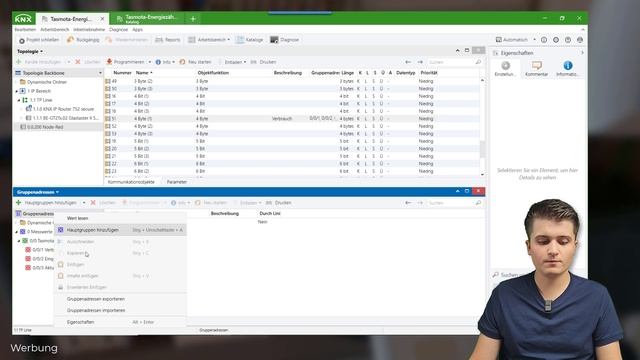
Task: Collapse the Topologie panel with up chevron
Action: [458, 51]
